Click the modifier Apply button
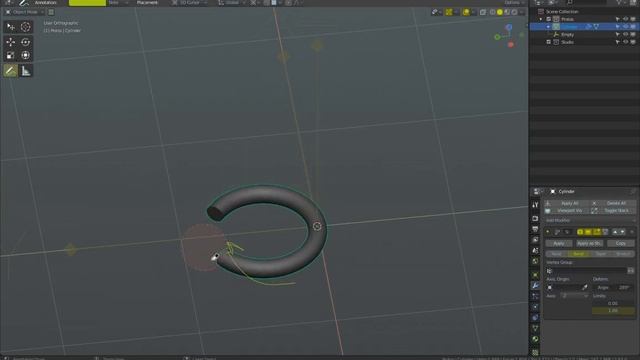This screenshot has width=640, height=360. [x=559, y=243]
